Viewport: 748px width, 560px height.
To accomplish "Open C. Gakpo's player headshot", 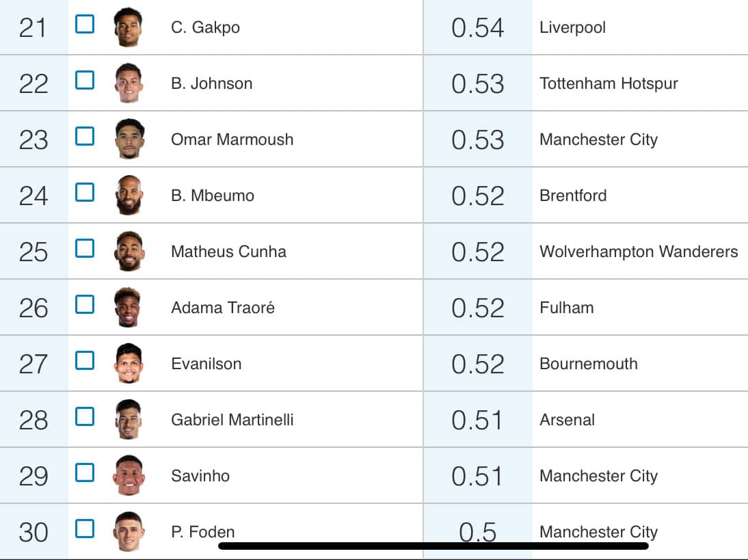I will point(128,27).
